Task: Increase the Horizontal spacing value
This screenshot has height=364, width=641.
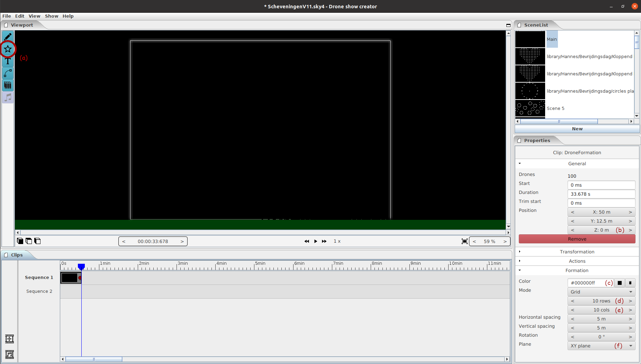Action: tap(630, 319)
